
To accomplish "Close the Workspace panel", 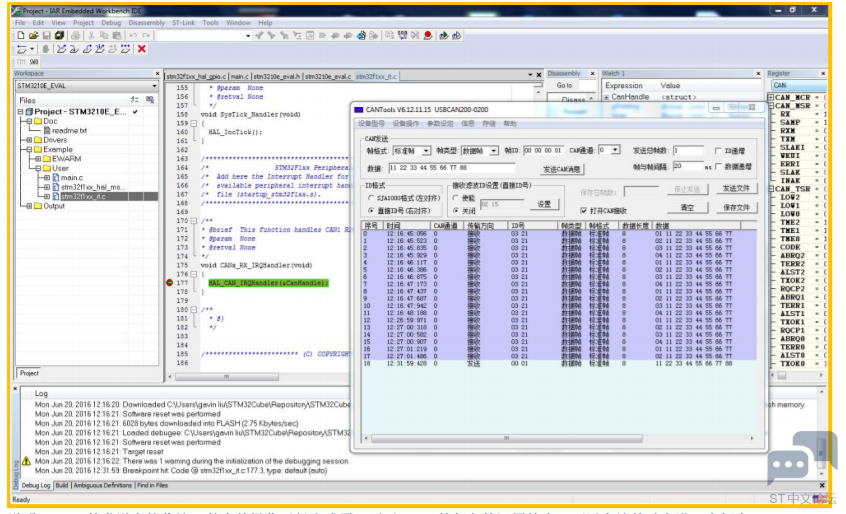I will pos(157,73).
